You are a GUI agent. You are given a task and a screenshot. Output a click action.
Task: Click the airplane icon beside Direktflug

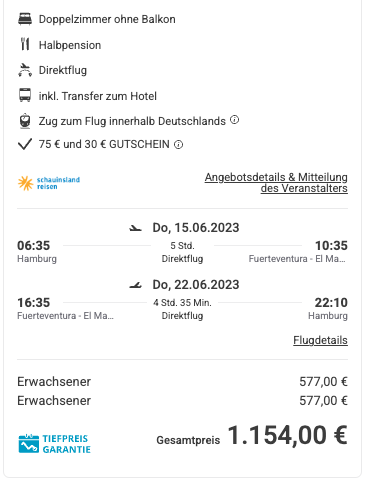[x=25, y=70]
